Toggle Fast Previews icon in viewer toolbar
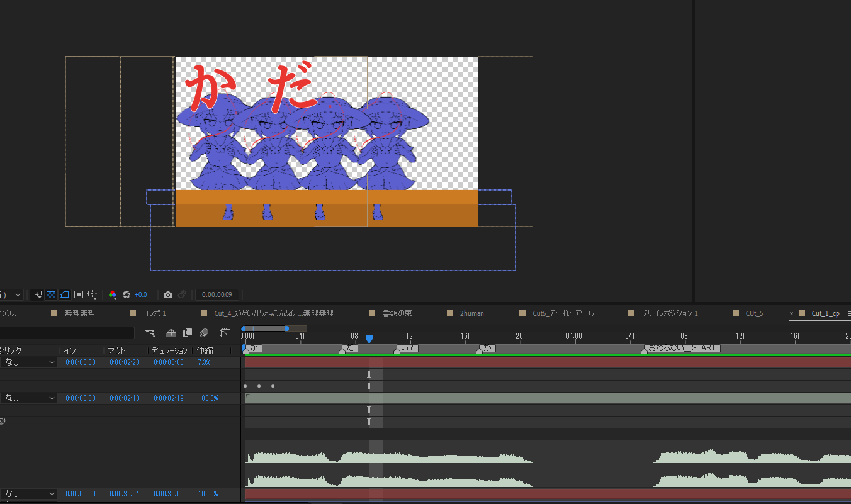 click(37, 294)
